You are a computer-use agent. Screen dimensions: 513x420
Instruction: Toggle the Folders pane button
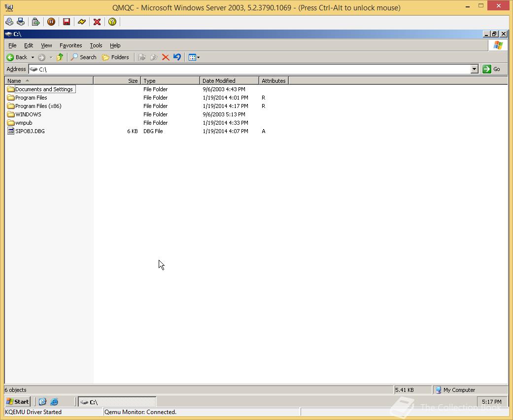coord(115,57)
